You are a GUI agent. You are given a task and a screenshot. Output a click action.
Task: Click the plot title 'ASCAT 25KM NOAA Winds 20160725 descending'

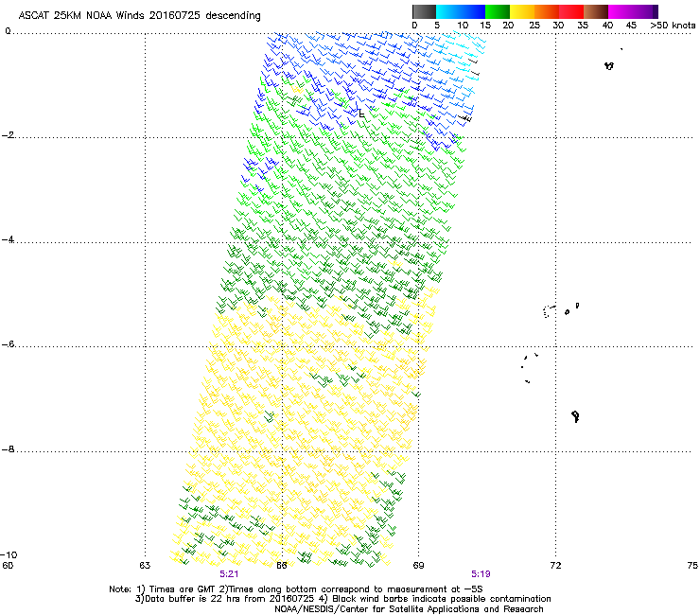(139, 16)
